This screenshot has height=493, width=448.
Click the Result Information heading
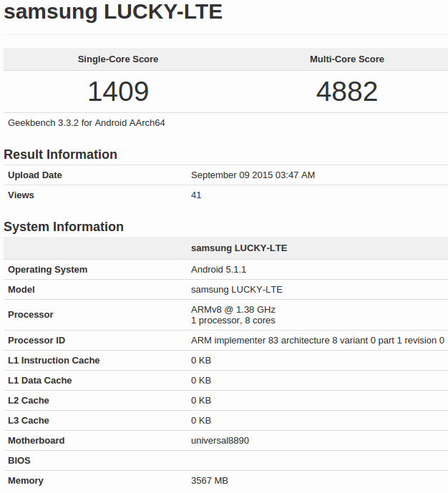pos(60,155)
